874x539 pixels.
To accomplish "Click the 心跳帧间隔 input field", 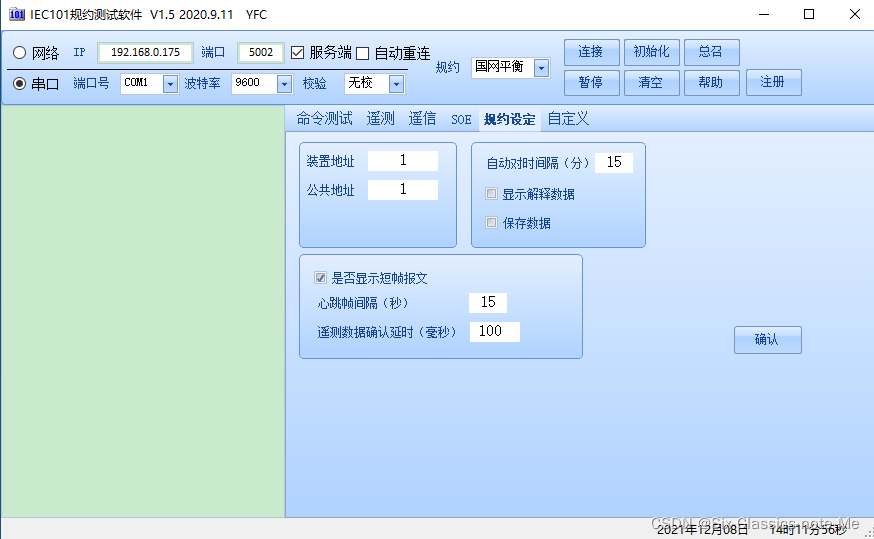I will 488,302.
